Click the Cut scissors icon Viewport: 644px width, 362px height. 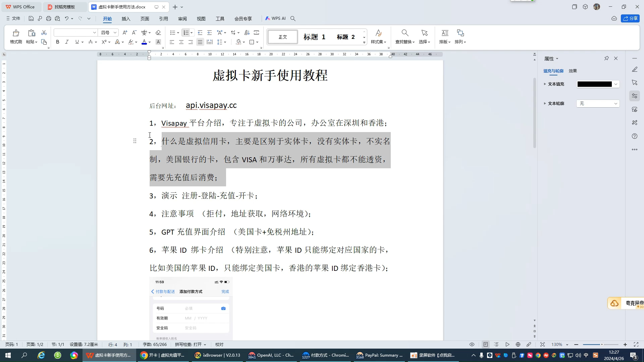[44, 33]
